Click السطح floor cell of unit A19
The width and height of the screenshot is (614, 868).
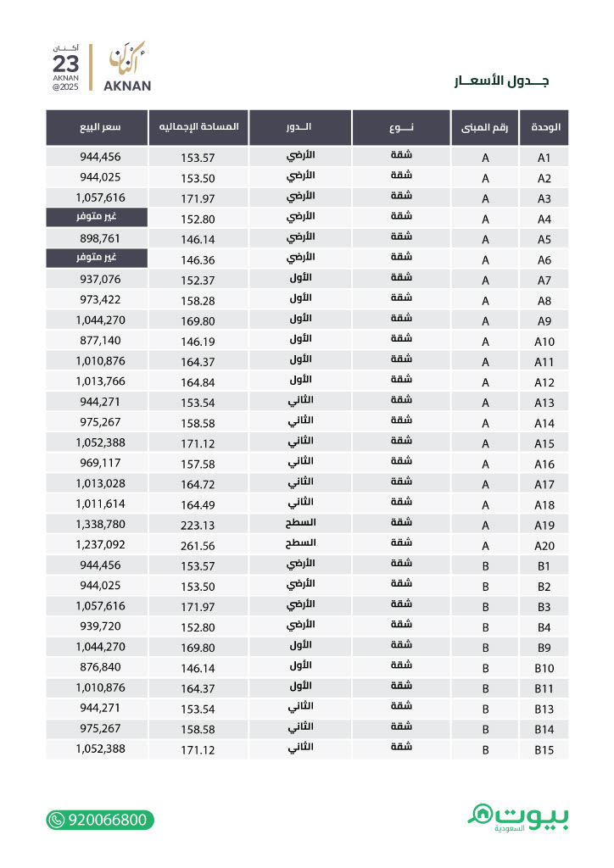click(x=300, y=523)
